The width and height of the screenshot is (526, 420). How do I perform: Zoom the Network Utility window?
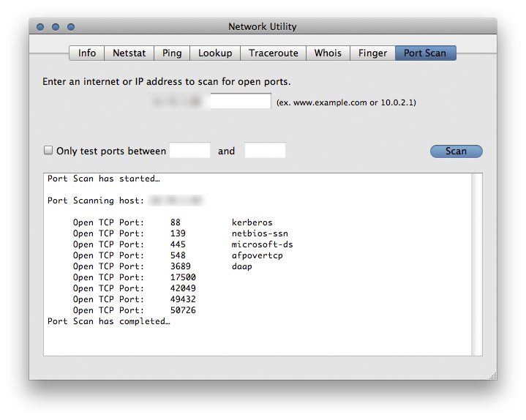(71, 27)
